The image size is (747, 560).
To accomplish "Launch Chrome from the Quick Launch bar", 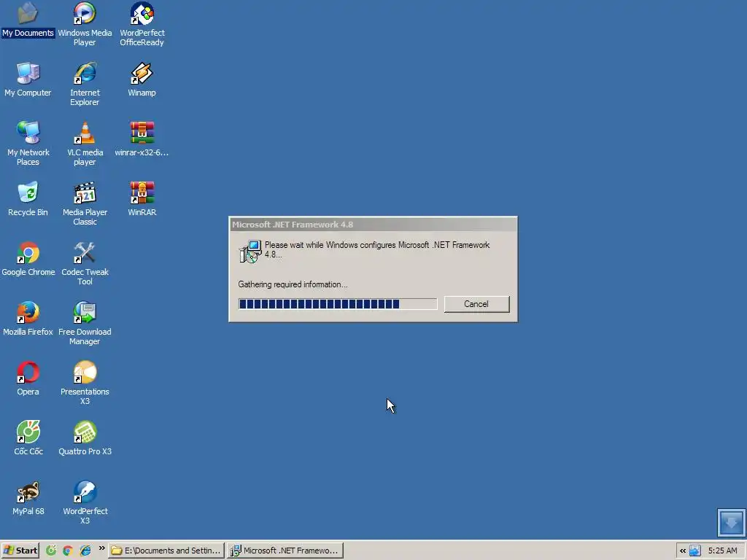I will click(x=68, y=551).
